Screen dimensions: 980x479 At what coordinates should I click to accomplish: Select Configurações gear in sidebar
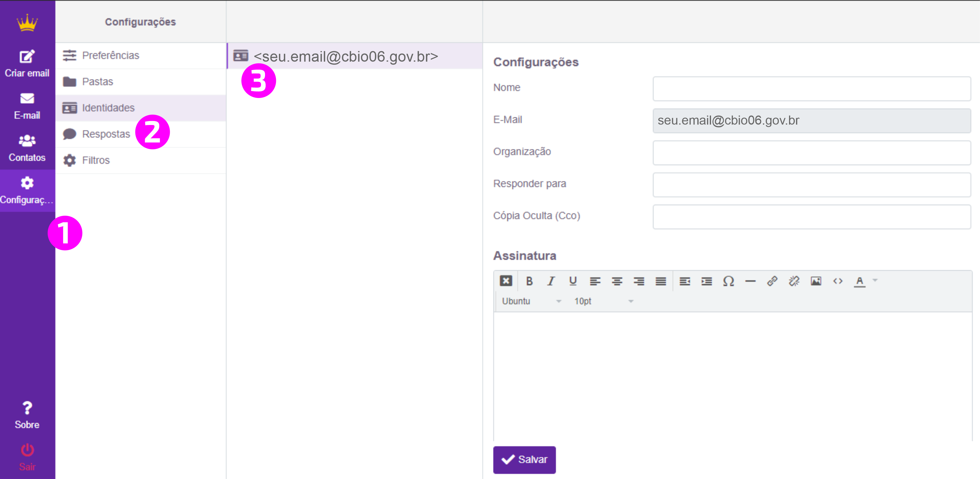click(x=27, y=183)
